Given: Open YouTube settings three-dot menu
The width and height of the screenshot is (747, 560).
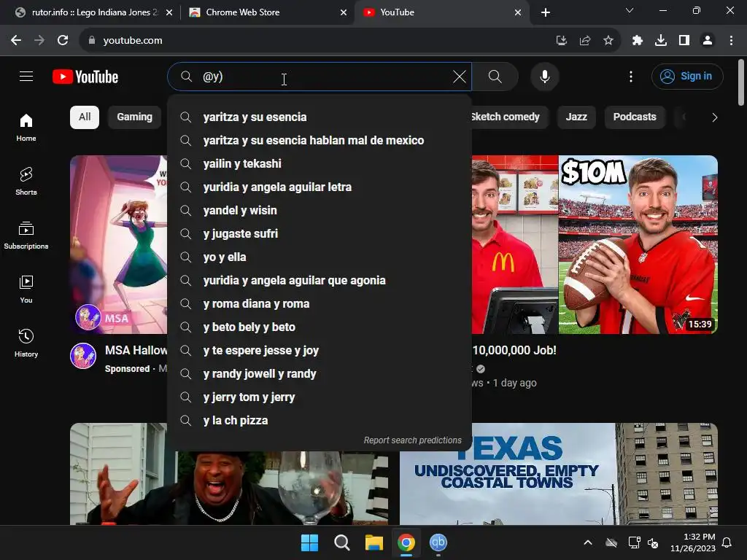Looking at the screenshot, I should [x=631, y=76].
